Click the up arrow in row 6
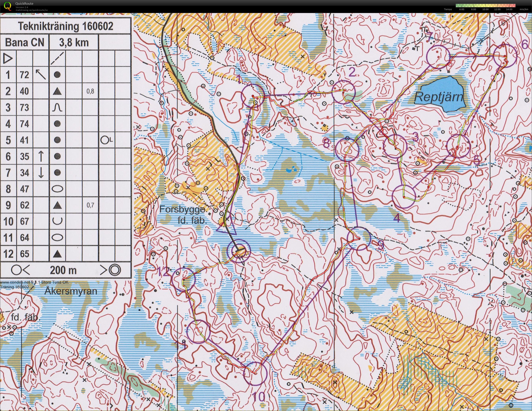The height and width of the screenshot is (411, 532). click(x=41, y=156)
